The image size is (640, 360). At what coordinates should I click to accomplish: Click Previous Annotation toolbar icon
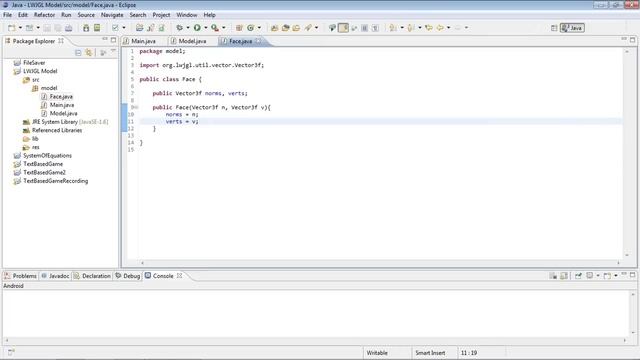[x=411, y=28]
